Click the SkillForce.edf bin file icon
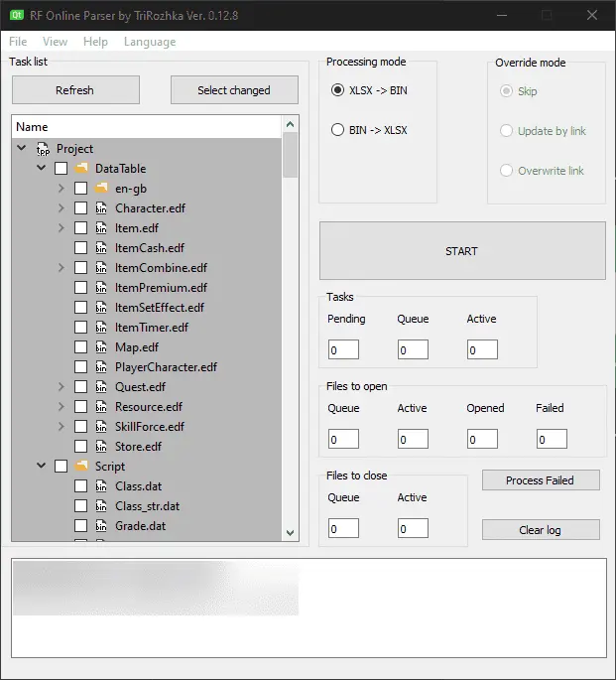Image resolution: width=616 pixels, height=680 pixels. [x=101, y=427]
